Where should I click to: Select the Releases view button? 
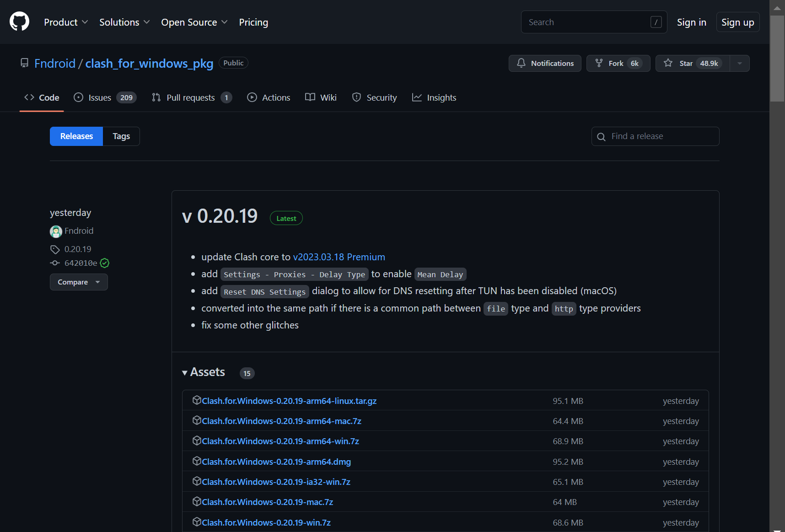[76, 136]
